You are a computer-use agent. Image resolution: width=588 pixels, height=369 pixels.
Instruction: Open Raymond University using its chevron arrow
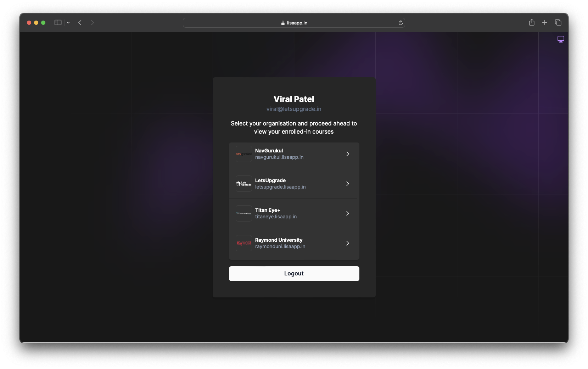[348, 243]
